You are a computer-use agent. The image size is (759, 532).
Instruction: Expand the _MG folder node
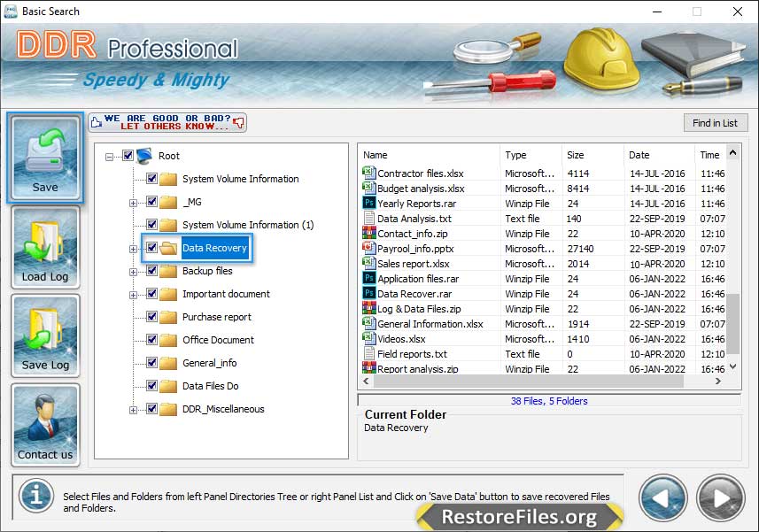(133, 203)
